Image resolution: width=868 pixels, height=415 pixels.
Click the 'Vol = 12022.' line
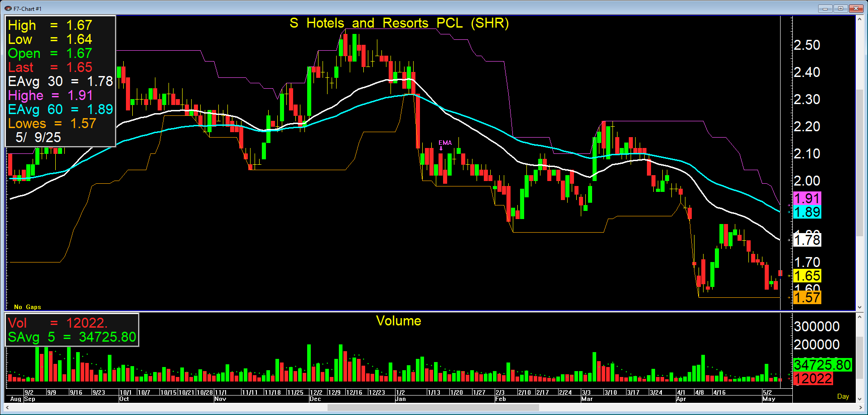pos(58,323)
